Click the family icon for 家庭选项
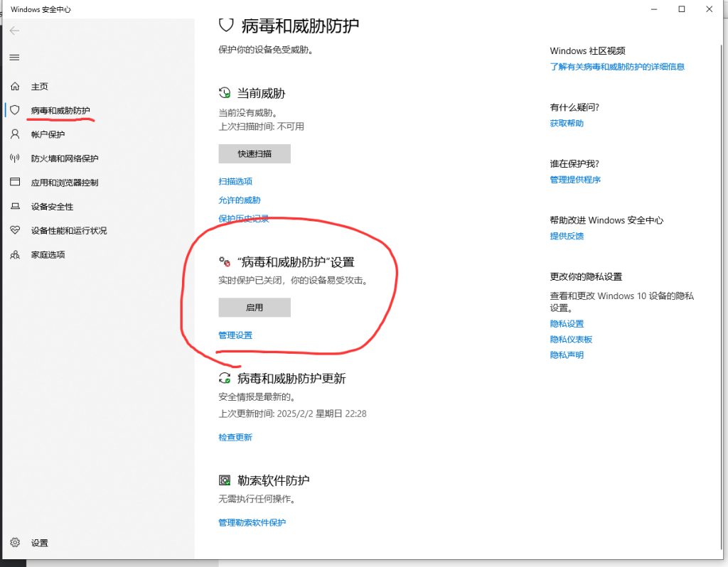 click(x=15, y=254)
